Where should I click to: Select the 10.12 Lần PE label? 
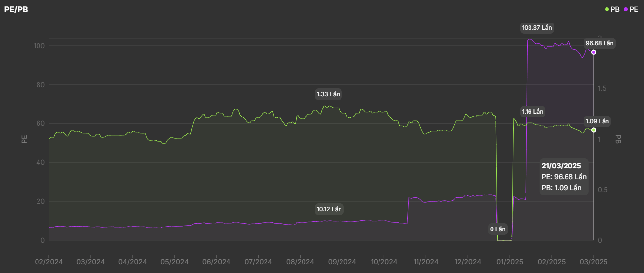(329, 209)
